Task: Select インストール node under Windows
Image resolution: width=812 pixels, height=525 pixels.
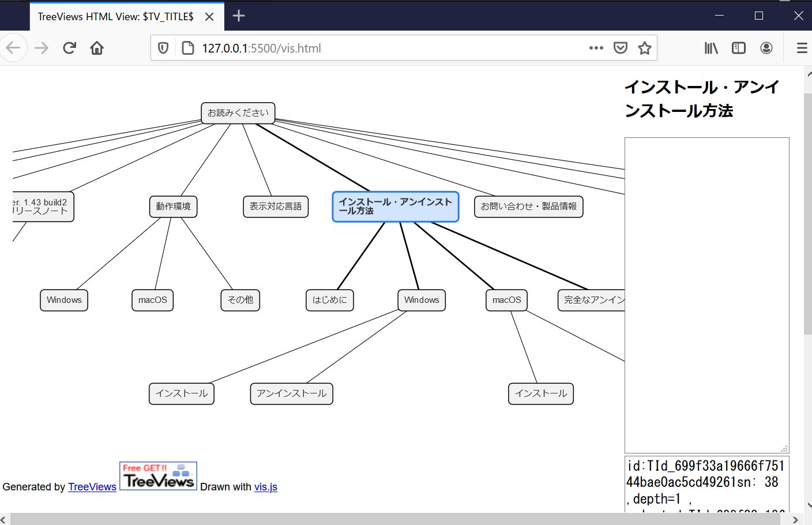Action: click(182, 393)
